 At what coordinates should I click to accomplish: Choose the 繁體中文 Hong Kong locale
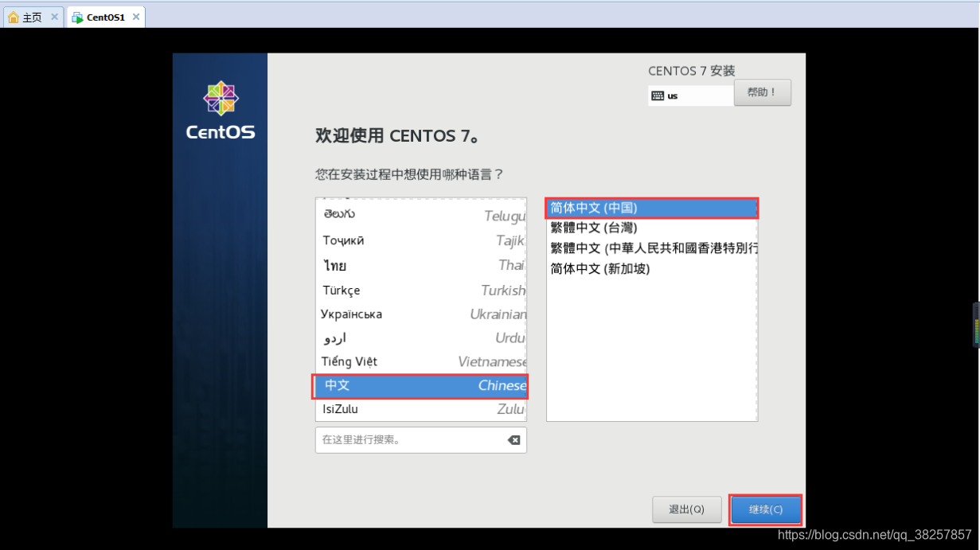[x=652, y=248]
